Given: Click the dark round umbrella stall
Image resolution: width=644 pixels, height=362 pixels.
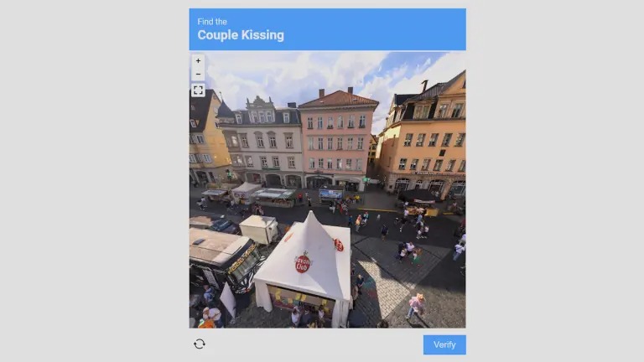Looking at the screenshot, I should tap(418, 197).
